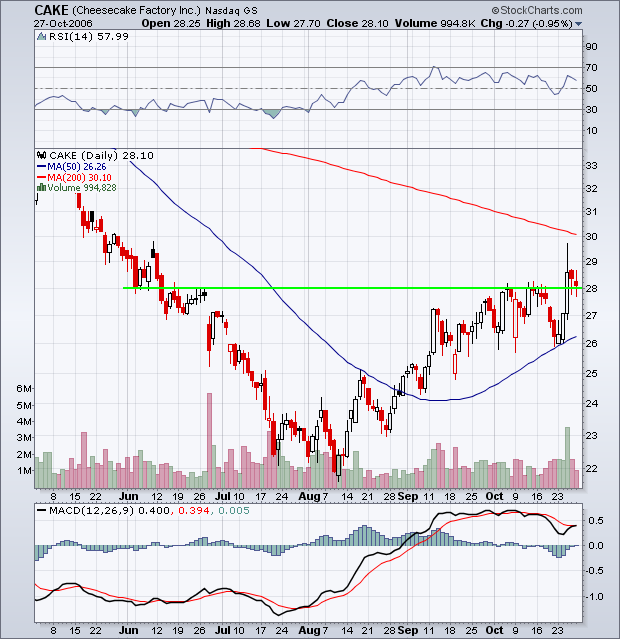This screenshot has height=639, width=620.
Task: Open the blue dropdown arrow beside Chg
Action: [x=578, y=24]
